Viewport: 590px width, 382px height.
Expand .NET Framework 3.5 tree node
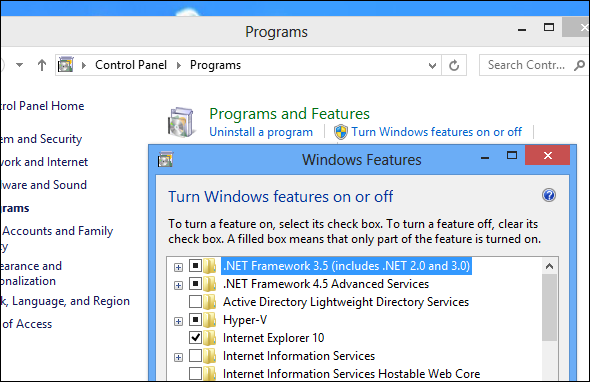[178, 267]
